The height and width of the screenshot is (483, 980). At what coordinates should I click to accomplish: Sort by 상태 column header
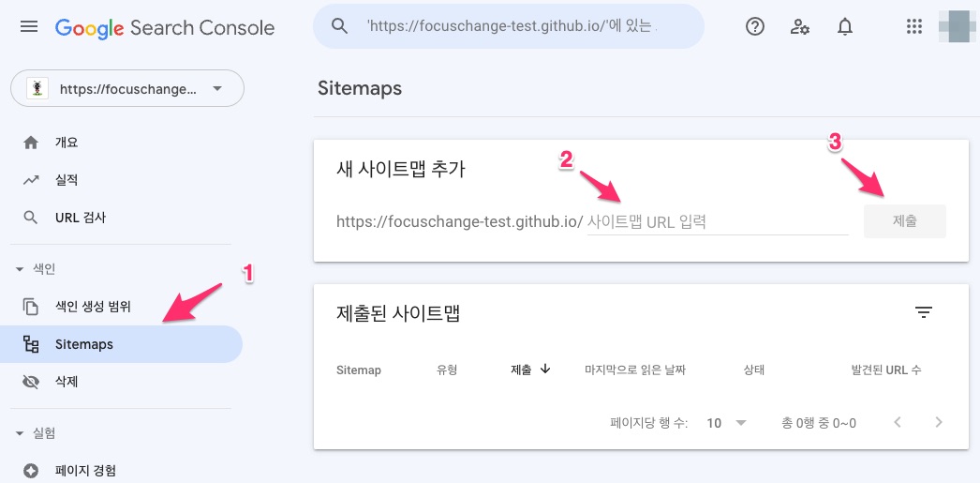coord(754,370)
